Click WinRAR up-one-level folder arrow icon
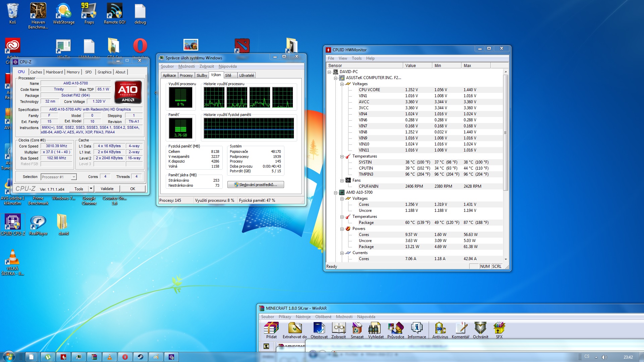Screen dimensions: 644x362 point(266,346)
